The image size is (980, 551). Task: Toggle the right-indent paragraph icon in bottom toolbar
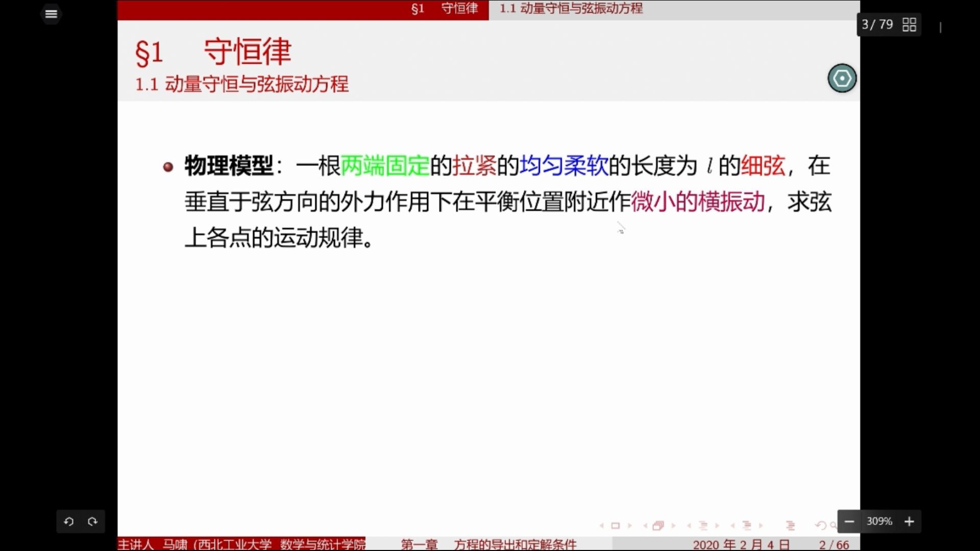click(747, 524)
